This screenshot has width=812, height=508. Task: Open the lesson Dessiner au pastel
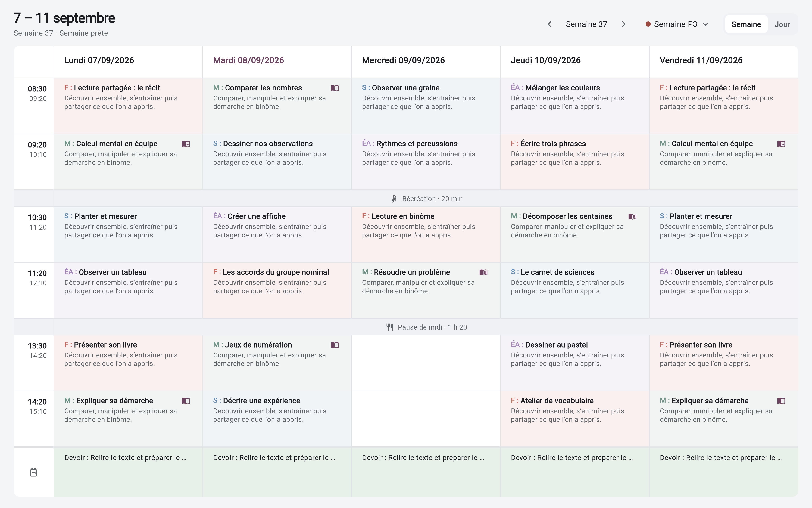(x=575, y=363)
